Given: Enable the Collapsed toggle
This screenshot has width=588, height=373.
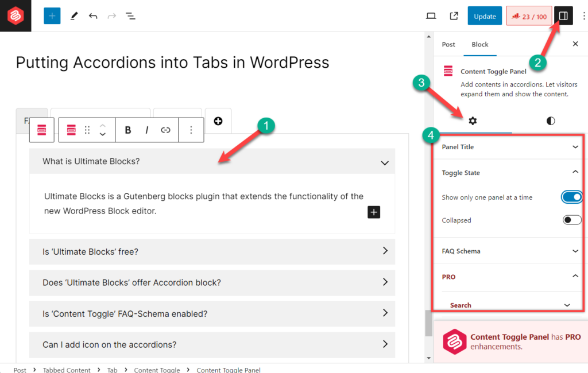Looking at the screenshot, I should pos(572,220).
